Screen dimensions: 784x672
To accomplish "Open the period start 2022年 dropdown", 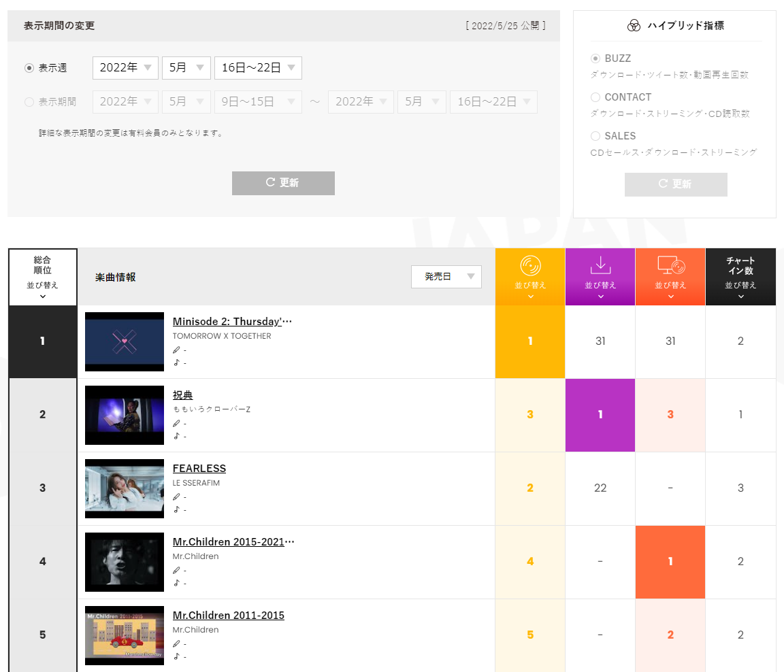I will coord(125,102).
